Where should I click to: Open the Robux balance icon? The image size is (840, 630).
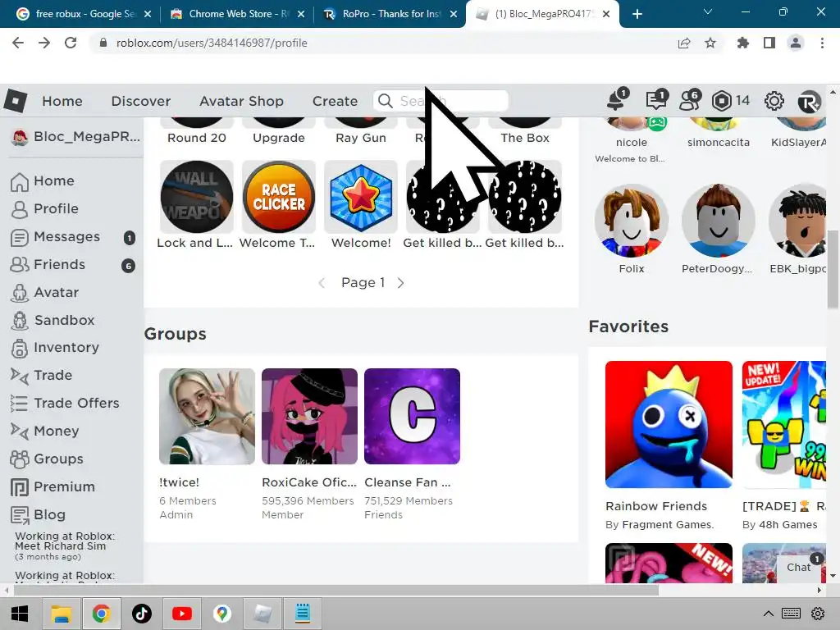722,101
